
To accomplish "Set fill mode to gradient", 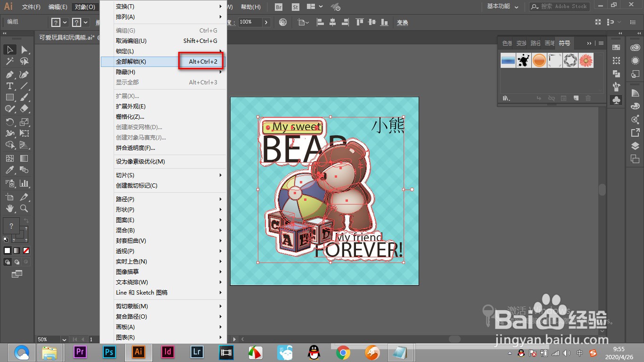I will (17, 251).
